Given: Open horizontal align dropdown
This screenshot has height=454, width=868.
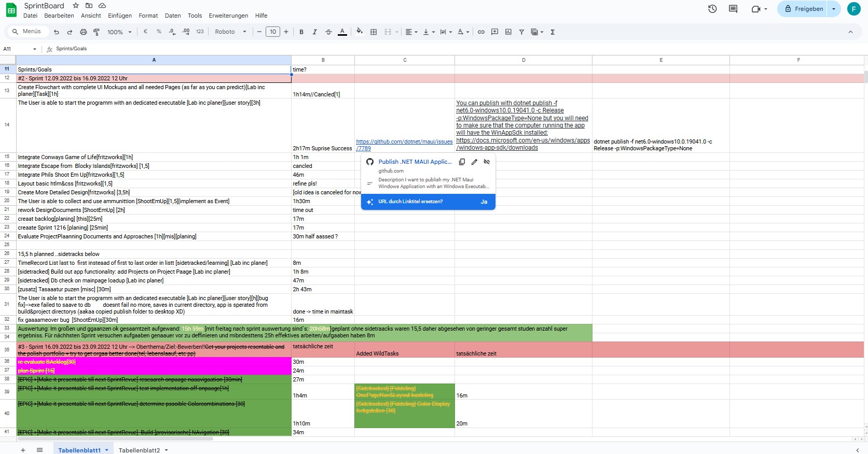Looking at the screenshot, I should 411,32.
